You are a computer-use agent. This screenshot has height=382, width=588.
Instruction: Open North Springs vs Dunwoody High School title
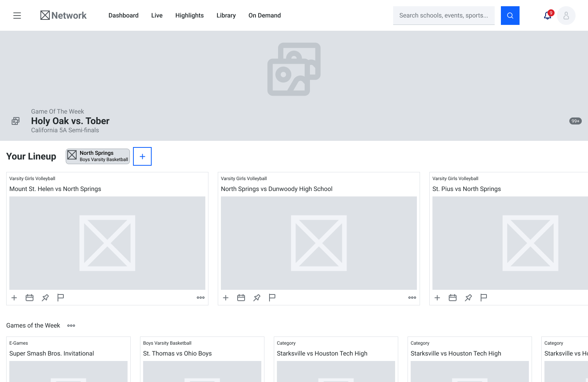click(276, 189)
